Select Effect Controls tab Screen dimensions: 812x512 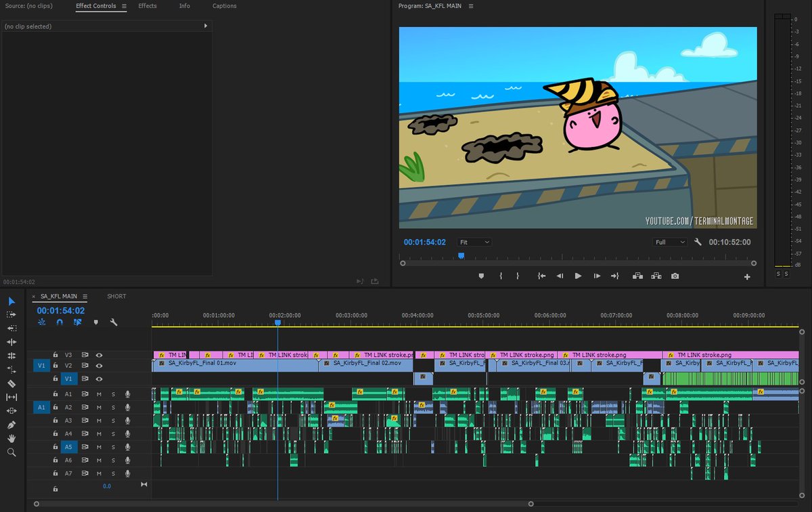(96, 6)
